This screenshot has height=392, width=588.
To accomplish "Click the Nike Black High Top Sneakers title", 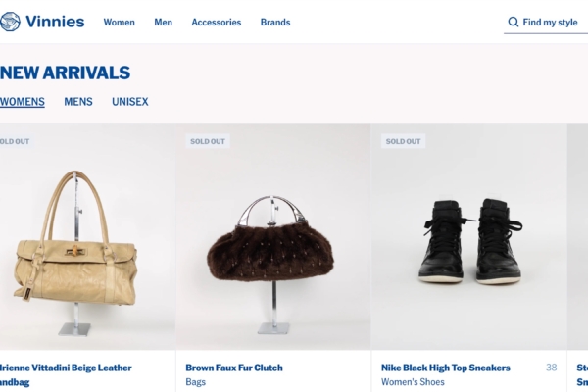I will tap(446, 367).
